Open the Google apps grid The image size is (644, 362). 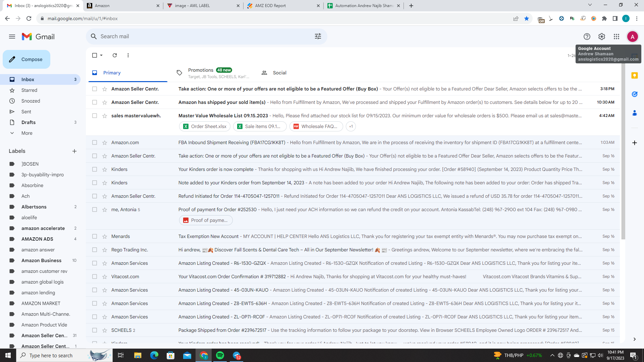[x=616, y=37]
